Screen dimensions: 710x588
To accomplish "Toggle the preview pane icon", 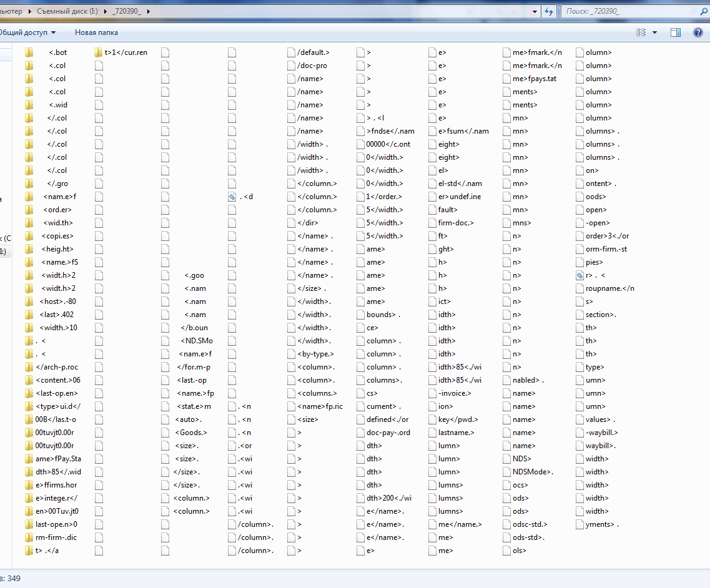I will click(x=676, y=32).
